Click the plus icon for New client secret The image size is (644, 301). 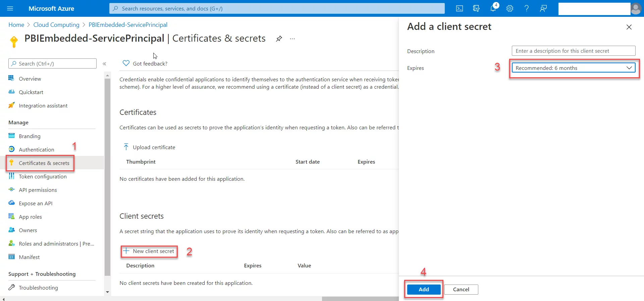pyautogui.click(x=126, y=251)
